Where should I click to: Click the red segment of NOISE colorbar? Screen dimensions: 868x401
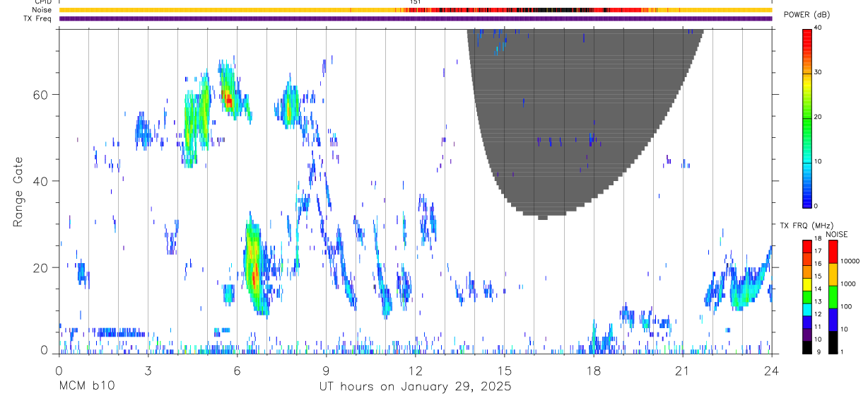tap(832, 252)
